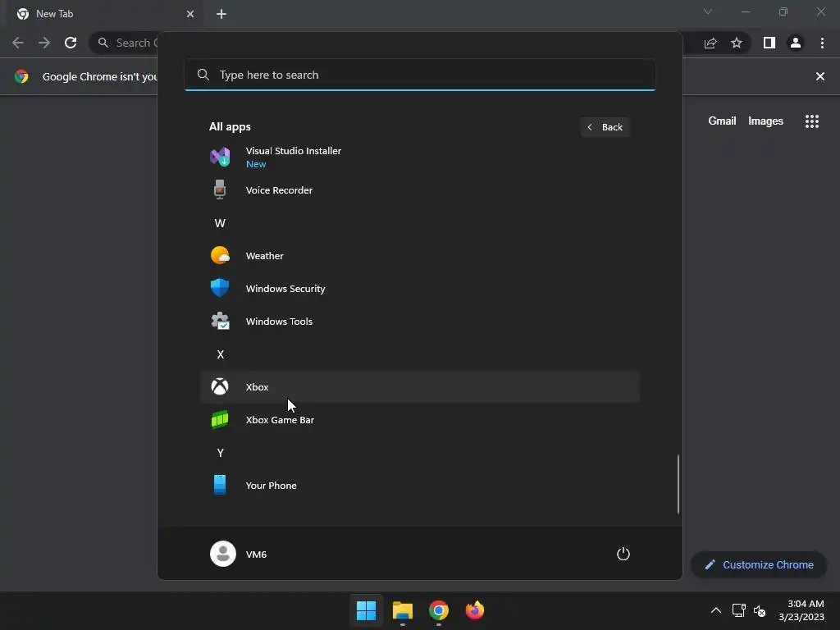Open the power options button
The width and height of the screenshot is (840, 630).
pos(623,554)
